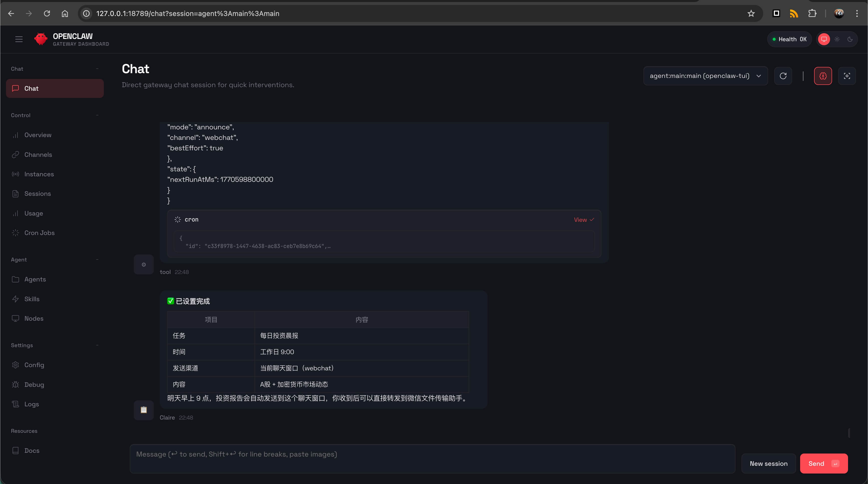Open the Skills page
The width and height of the screenshot is (868, 484).
pos(32,299)
